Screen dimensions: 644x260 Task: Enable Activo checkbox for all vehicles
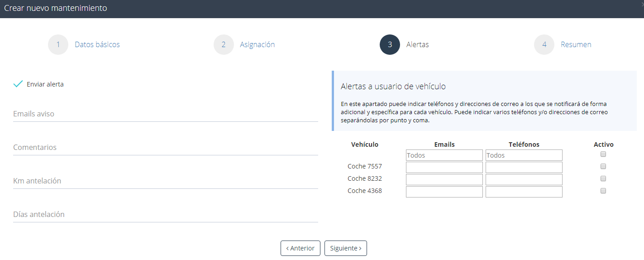603,154
